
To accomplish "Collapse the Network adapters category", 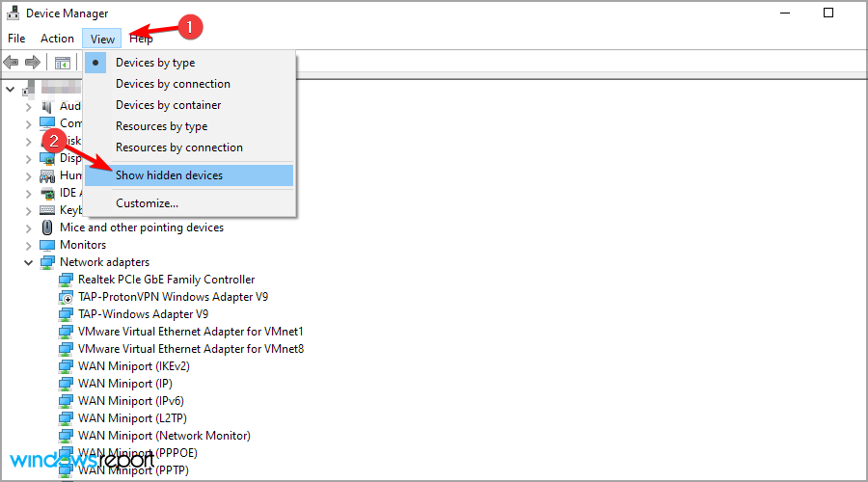I will point(29,263).
